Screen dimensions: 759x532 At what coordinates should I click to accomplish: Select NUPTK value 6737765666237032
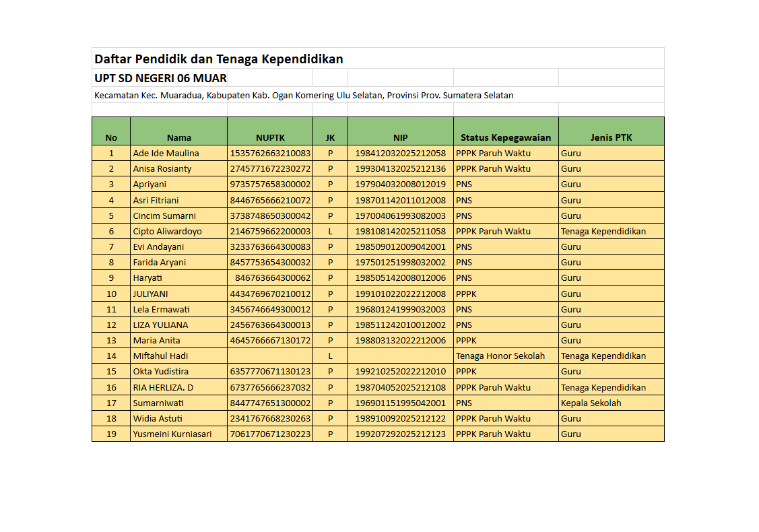pyautogui.click(x=270, y=387)
